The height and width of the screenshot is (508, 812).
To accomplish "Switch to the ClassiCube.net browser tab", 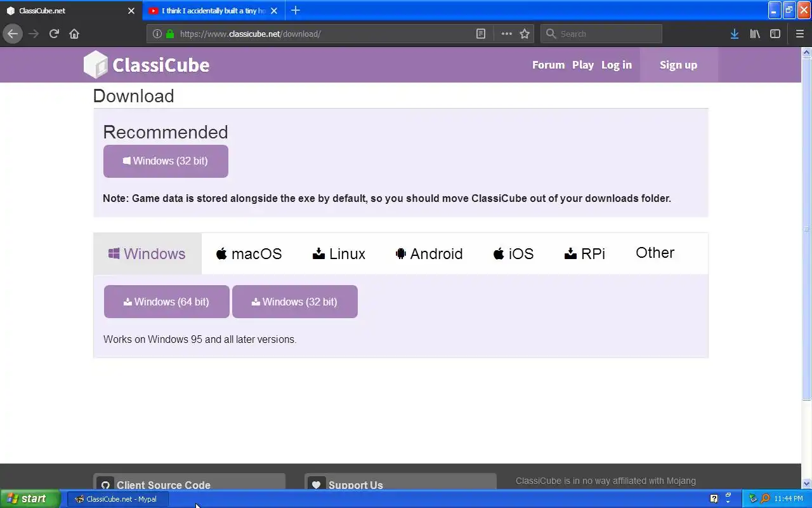I will point(70,11).
